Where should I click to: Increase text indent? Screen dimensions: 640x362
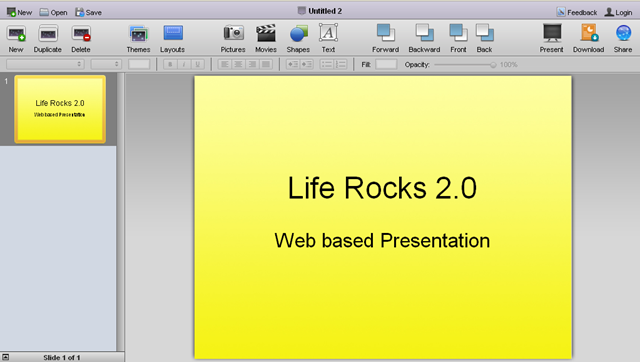(x=307, y=64)
